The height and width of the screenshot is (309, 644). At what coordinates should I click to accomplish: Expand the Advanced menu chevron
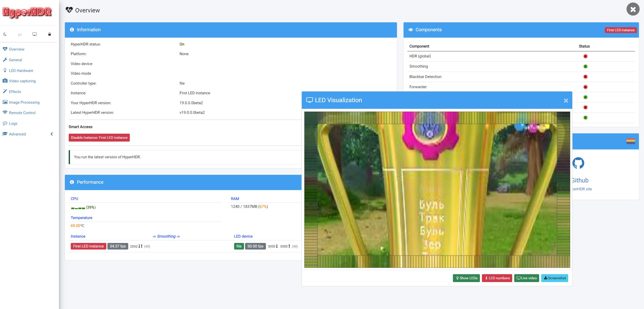coord(52,134)
